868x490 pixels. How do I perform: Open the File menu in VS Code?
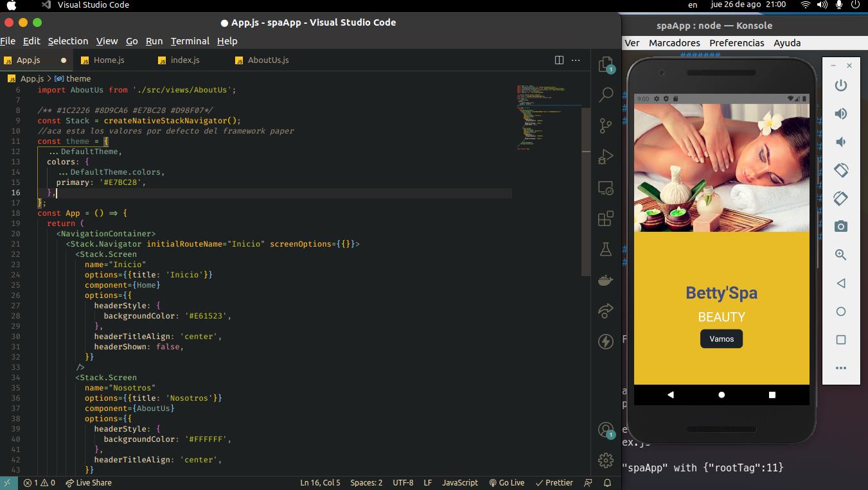8,40
